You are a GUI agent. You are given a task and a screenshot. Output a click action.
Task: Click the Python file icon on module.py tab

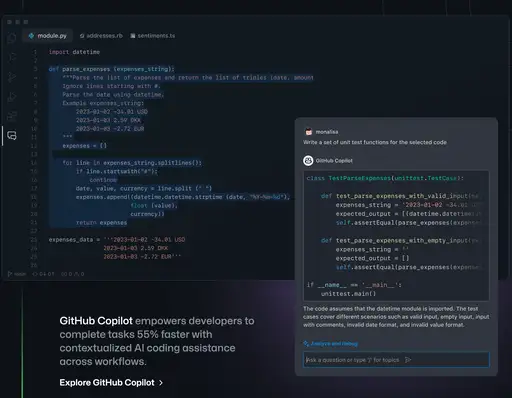point(31,36)
